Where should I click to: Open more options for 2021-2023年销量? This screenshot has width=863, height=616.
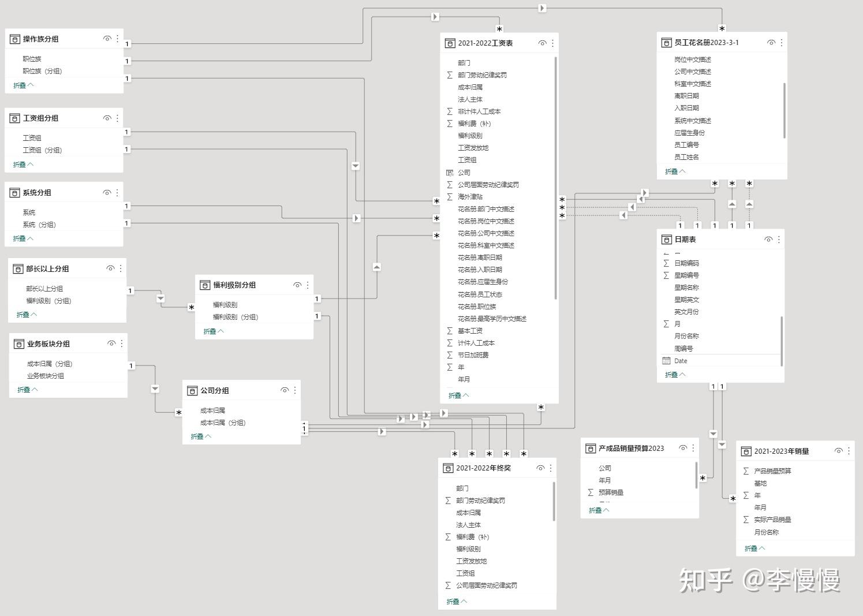coord(849,451)
